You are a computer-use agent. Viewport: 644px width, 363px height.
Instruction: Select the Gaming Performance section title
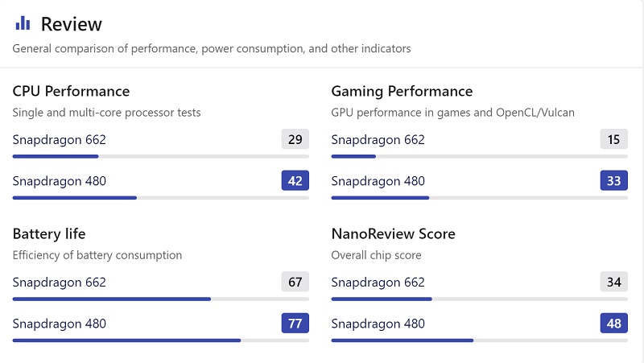402,91
